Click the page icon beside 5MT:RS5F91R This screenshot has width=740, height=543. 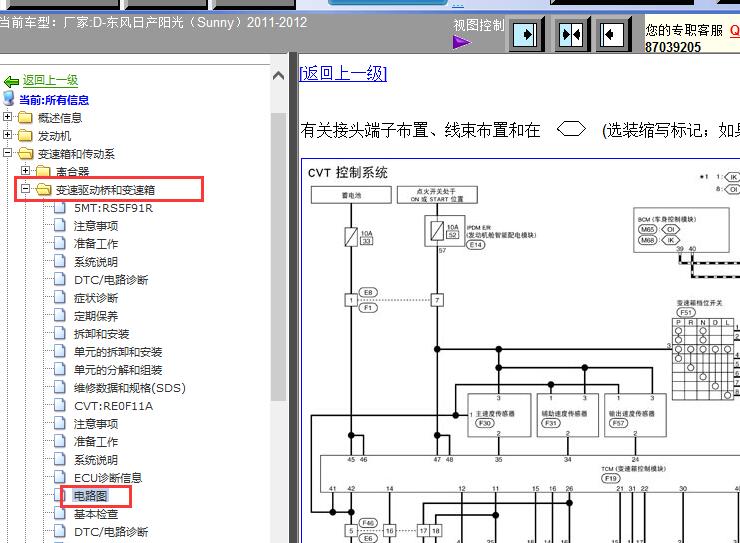60,208
